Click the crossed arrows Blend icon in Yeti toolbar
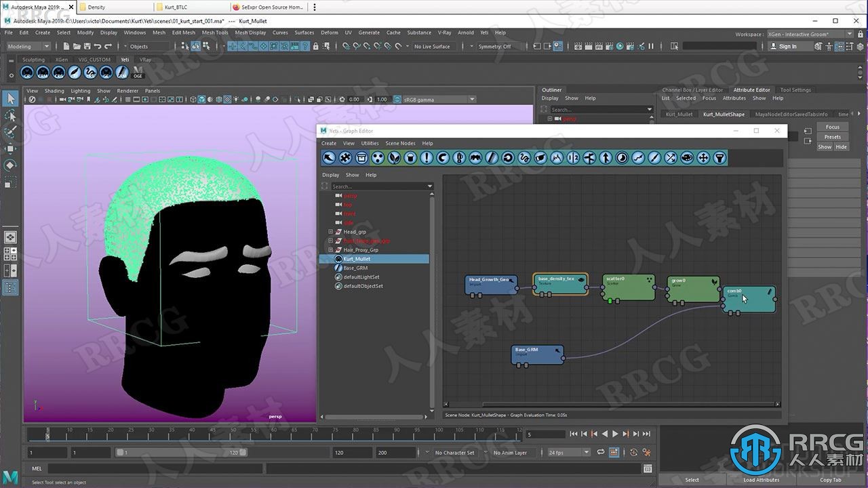This screenshot has width=868, height=488. (x=671, y=158)
